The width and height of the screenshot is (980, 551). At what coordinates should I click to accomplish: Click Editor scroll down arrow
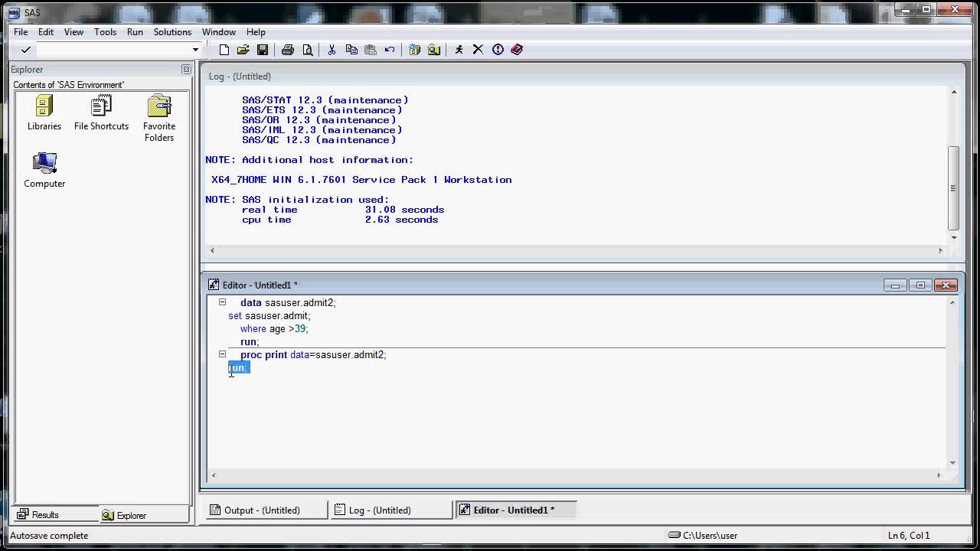(953, 462)
